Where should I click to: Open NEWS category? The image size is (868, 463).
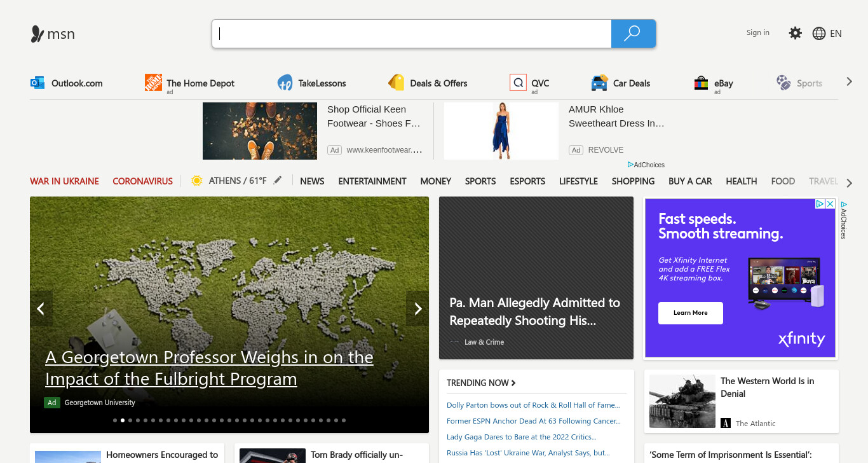point(312,181)
